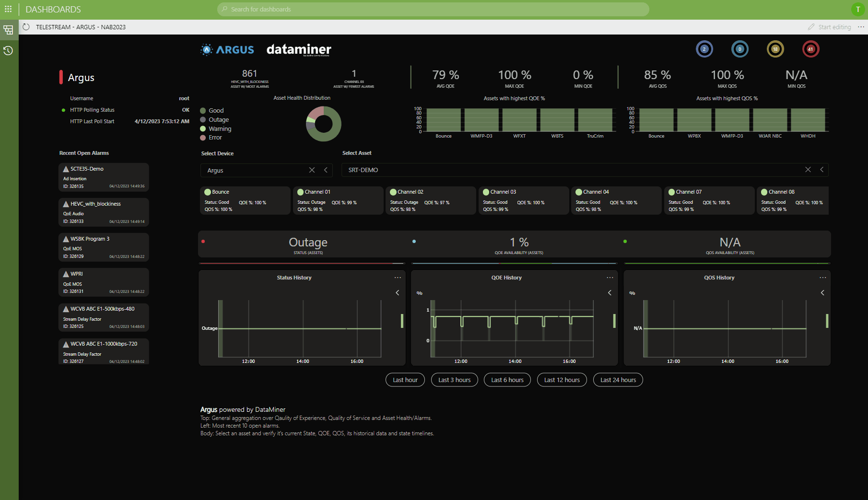The image size is (868, 500).
Task: Select the Channel 04 asset card
Action: 616,200
